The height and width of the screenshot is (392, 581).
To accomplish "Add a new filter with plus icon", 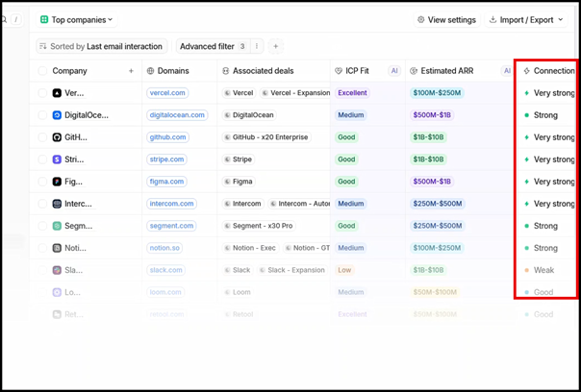I will (x=275, y=46).
